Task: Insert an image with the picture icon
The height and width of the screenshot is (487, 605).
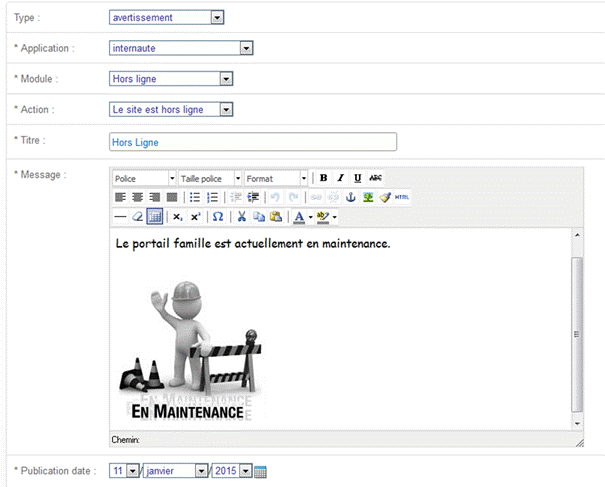Action: point(368,197)
